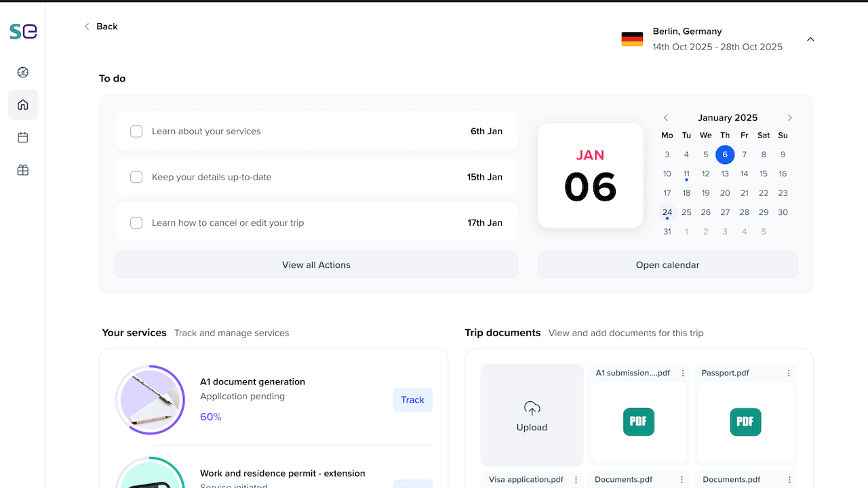Select calendar date 11

[686, 174]
